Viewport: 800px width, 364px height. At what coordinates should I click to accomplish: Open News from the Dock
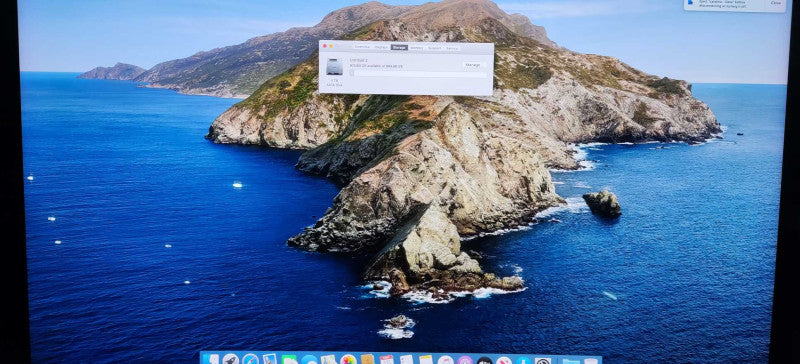(504, 360)
